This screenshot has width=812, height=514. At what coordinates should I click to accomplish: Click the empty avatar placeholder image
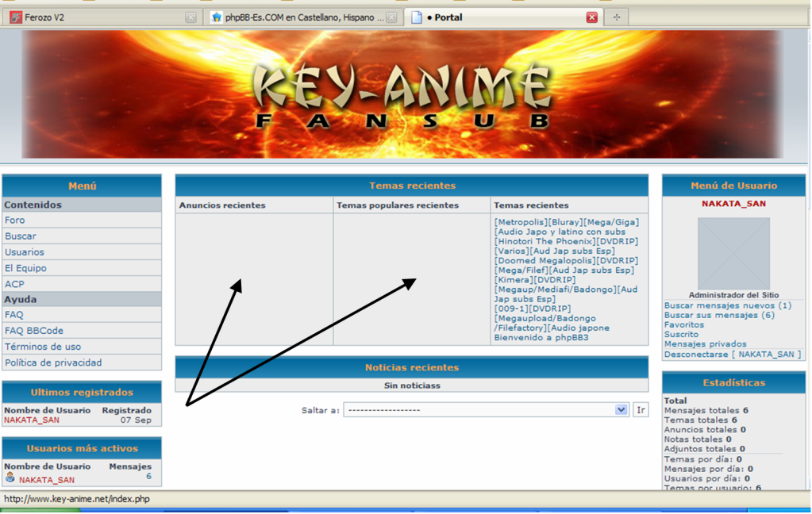(733, 253)
